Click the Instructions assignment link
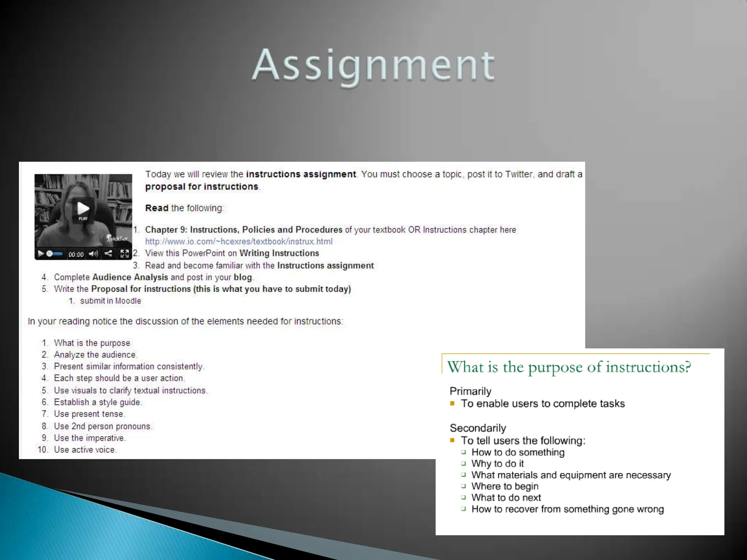The image size is (747, 560). 325,265
